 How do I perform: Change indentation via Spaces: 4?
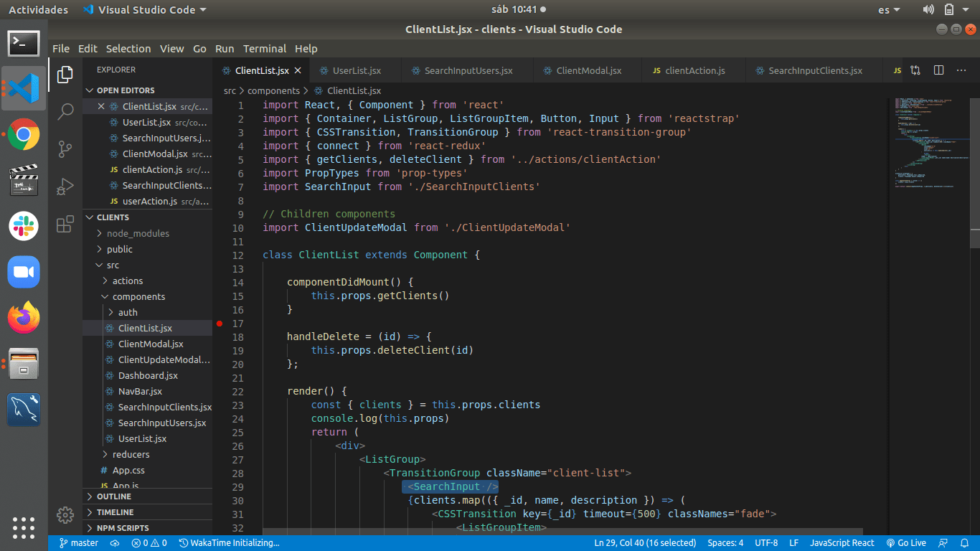[725, 543]
